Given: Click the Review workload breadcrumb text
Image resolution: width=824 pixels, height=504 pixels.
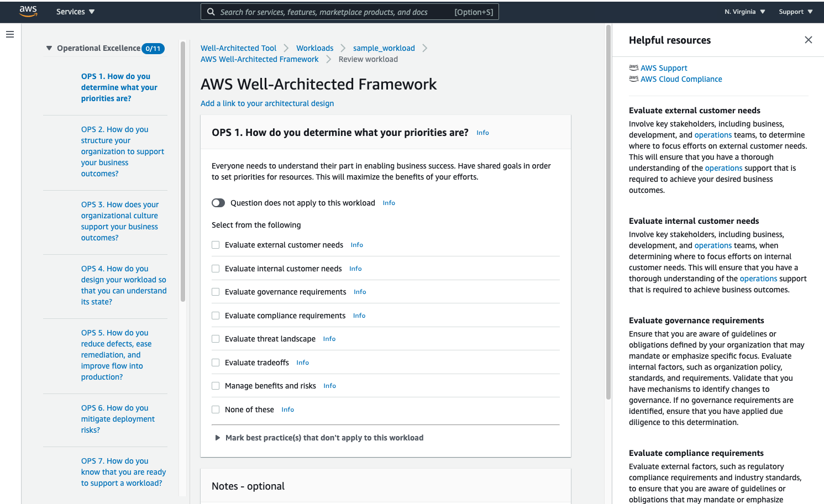Looking at the screenshot, I should pyautogui.click(x=368, y=59).
